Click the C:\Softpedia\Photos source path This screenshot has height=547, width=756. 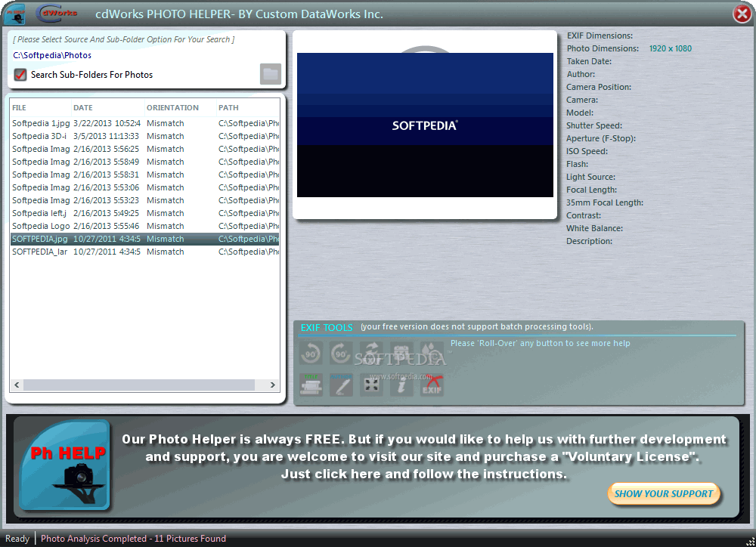click(x=52, y=55)
